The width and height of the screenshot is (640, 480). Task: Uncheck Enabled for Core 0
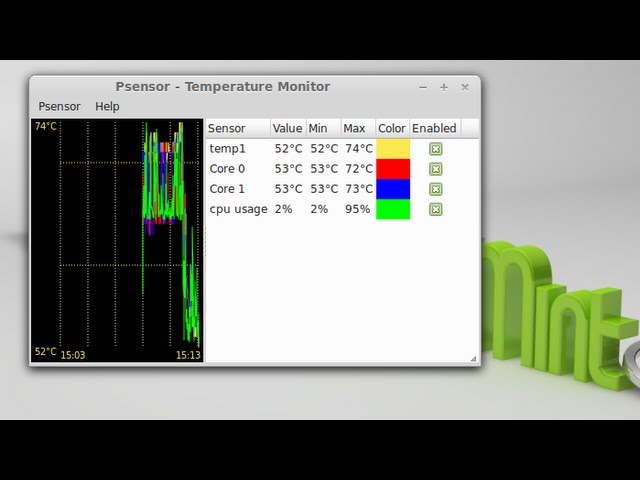435,169
